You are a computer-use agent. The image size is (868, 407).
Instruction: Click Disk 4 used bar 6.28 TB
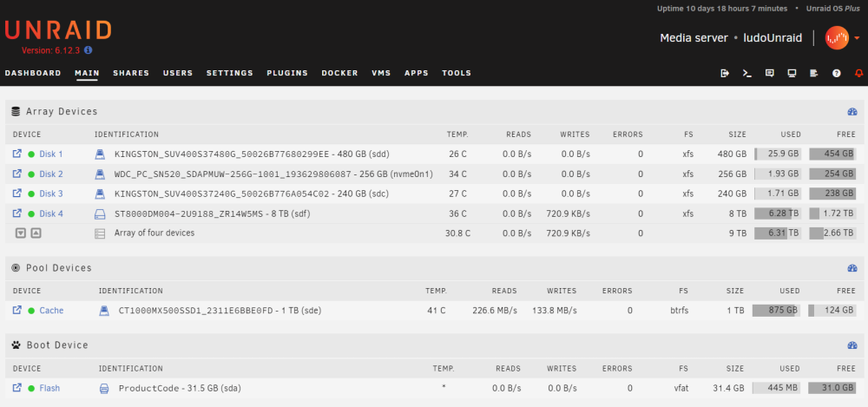(777, 213)
